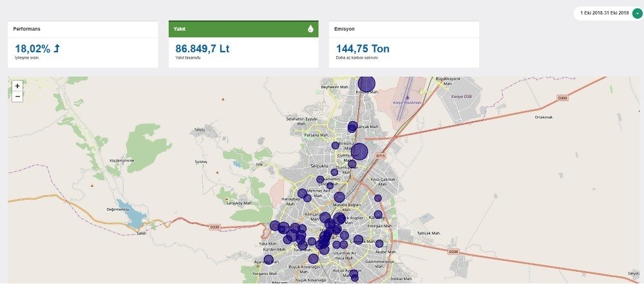The image size is (644, 284).
Task: Open the Emisyon card
Action: point(403,29)
